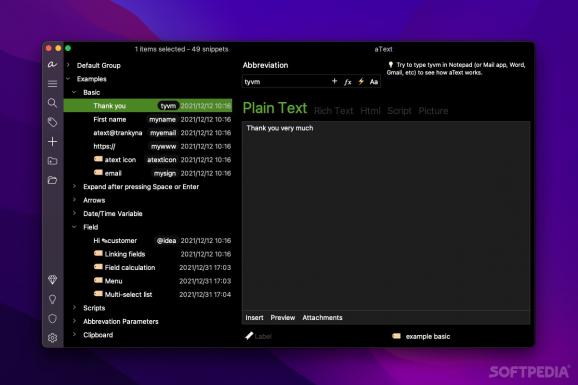The height and width of the screenshot is (385, 578).
Task: Switch to the Html tab
Action: click(x=370, y=111)
